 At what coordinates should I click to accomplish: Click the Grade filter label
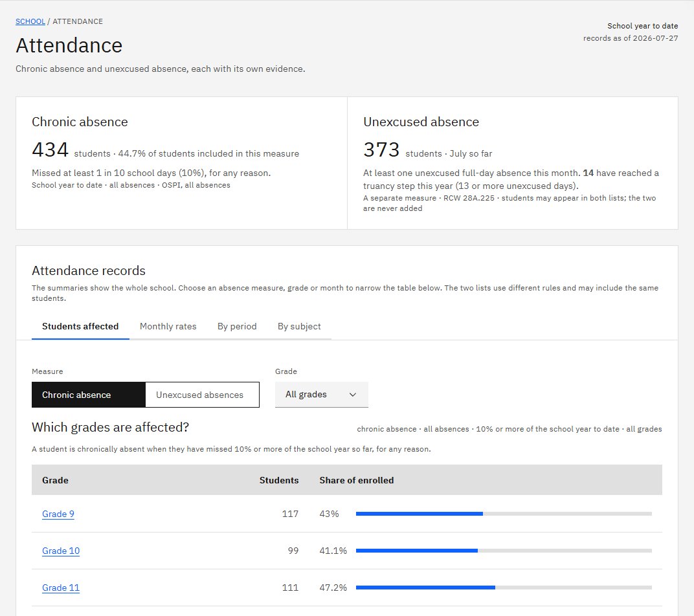(286, 371)
